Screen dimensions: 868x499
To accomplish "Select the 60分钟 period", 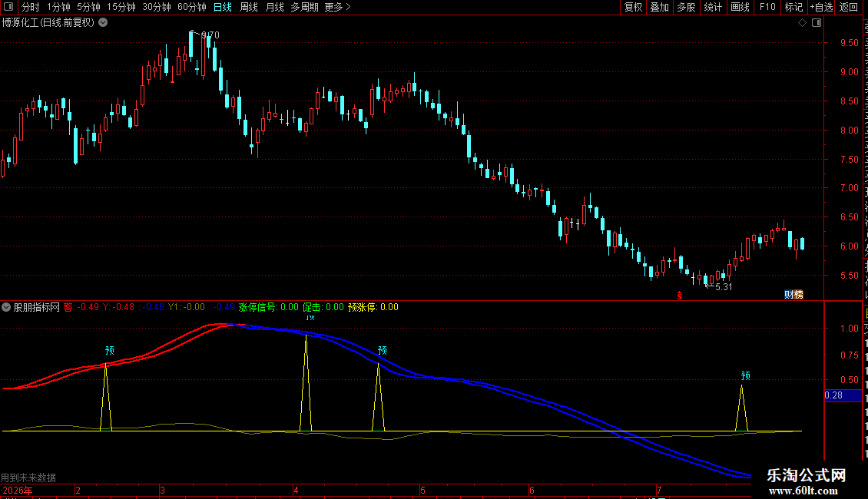I will (191, 7).
